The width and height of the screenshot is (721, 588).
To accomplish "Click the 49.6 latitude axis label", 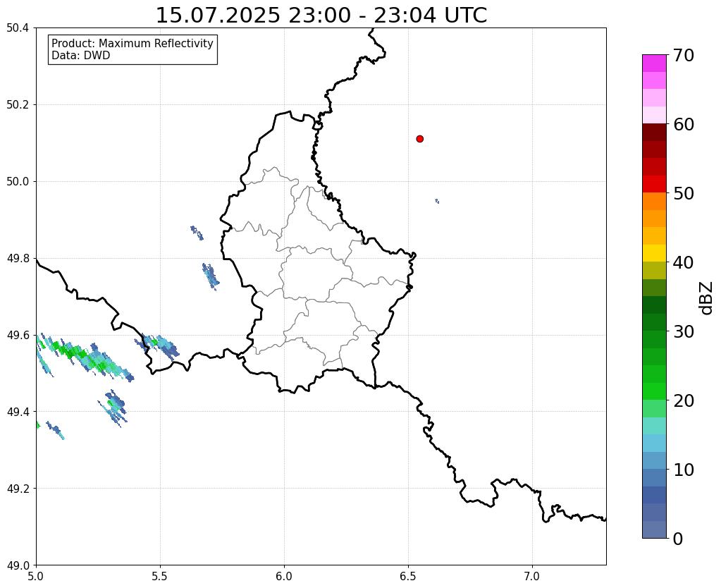I will coord(18,335).
